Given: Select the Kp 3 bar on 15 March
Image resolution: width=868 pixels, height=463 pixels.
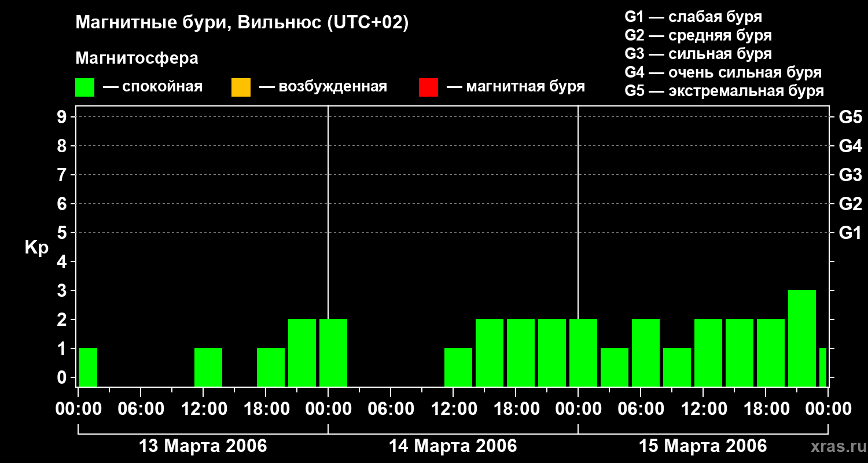Looking at the screenshot, I should coord(802,338).
